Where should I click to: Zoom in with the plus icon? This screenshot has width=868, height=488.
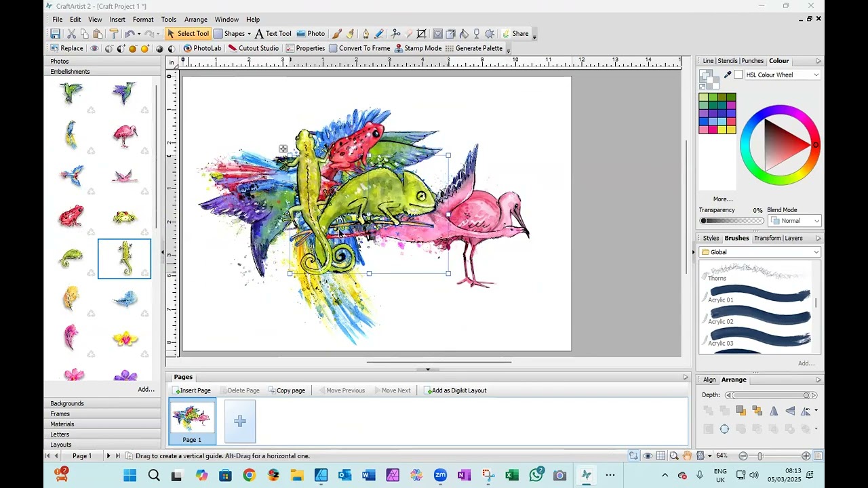point(806,456)
